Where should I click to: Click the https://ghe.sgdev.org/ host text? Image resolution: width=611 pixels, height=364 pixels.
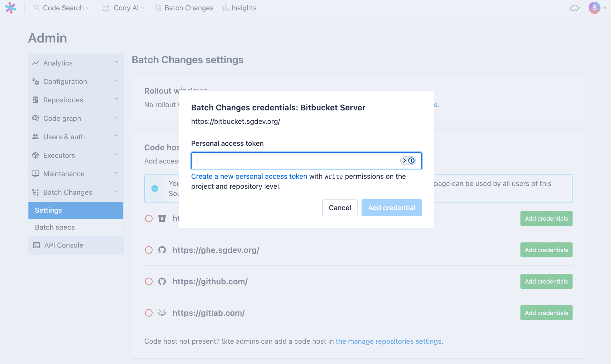tap(216, 250)
